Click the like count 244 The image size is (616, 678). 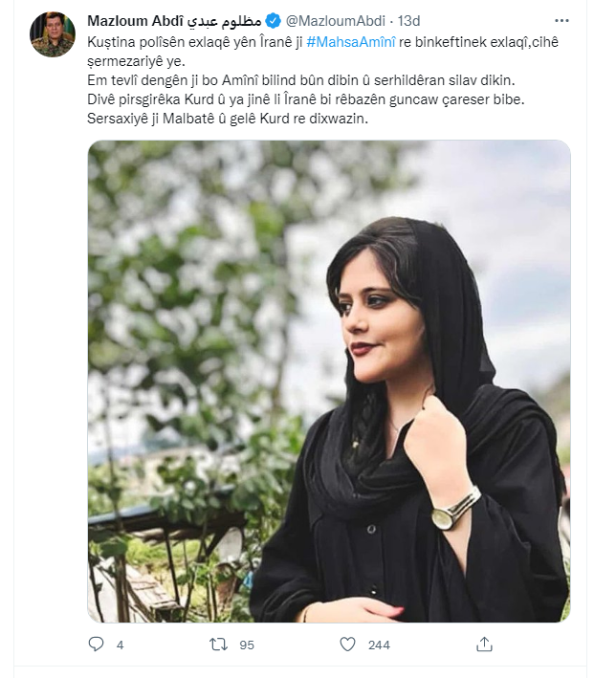[379, 645]
